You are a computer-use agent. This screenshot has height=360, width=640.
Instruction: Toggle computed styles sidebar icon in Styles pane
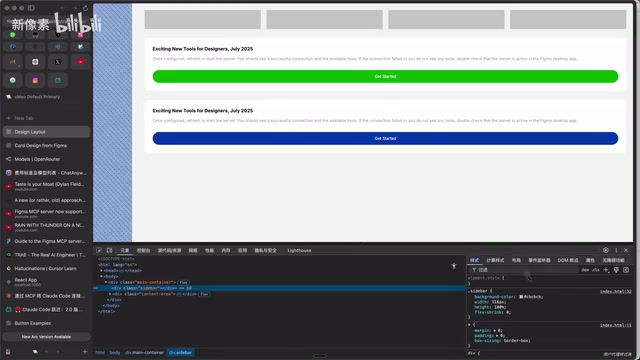coord(626,270)
